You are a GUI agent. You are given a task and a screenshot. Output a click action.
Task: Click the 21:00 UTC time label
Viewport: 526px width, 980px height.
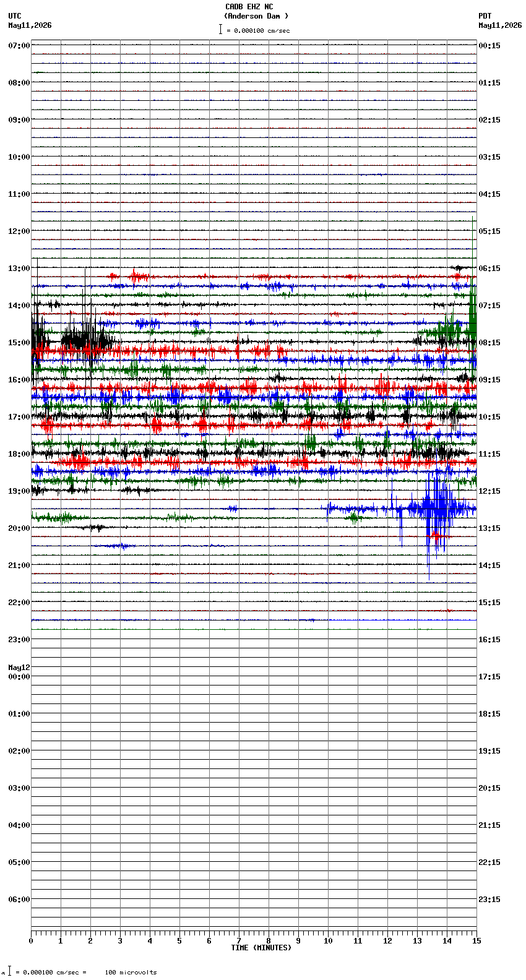(x=19, y=565)
